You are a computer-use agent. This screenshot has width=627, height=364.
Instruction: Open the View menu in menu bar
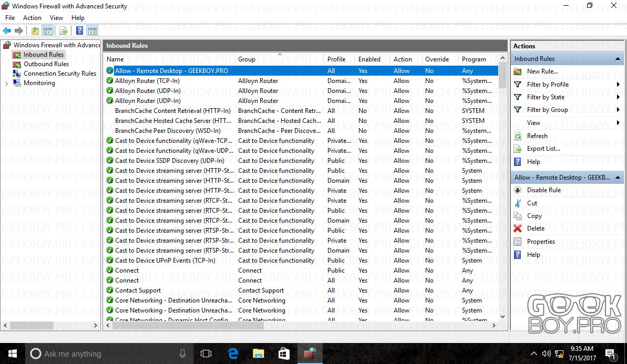(56, 17)
